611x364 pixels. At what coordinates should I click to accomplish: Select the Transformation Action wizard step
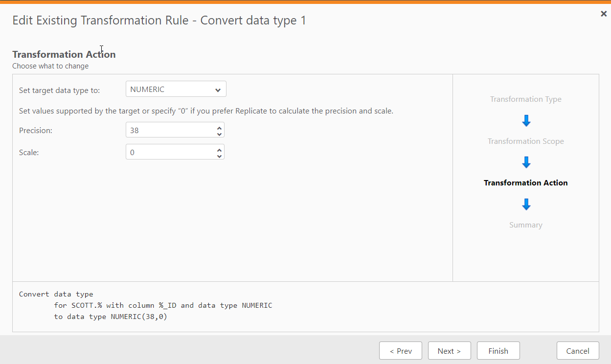tap(526, 183)
